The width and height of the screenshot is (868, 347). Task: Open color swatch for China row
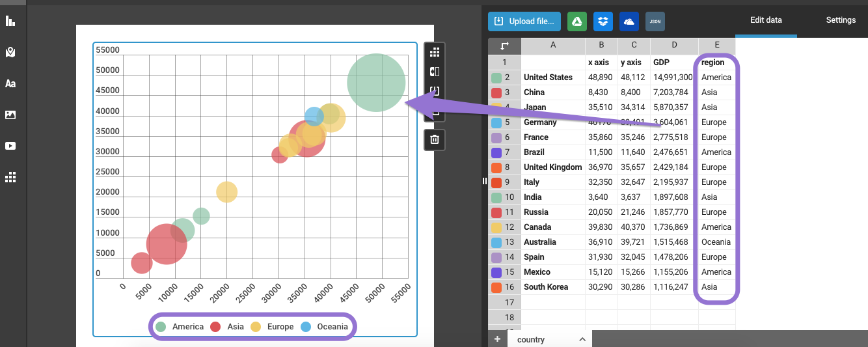[x=496, y=92]
